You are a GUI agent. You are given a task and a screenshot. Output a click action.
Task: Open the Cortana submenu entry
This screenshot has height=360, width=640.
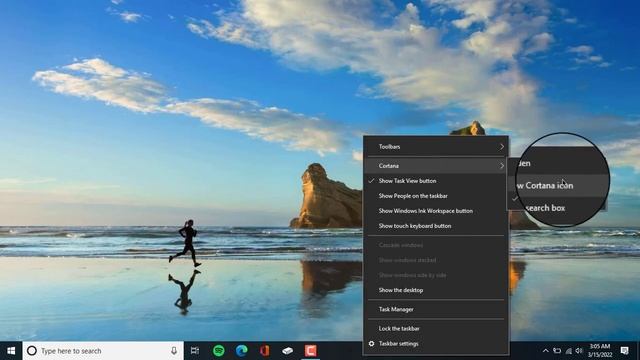[436, 166]
